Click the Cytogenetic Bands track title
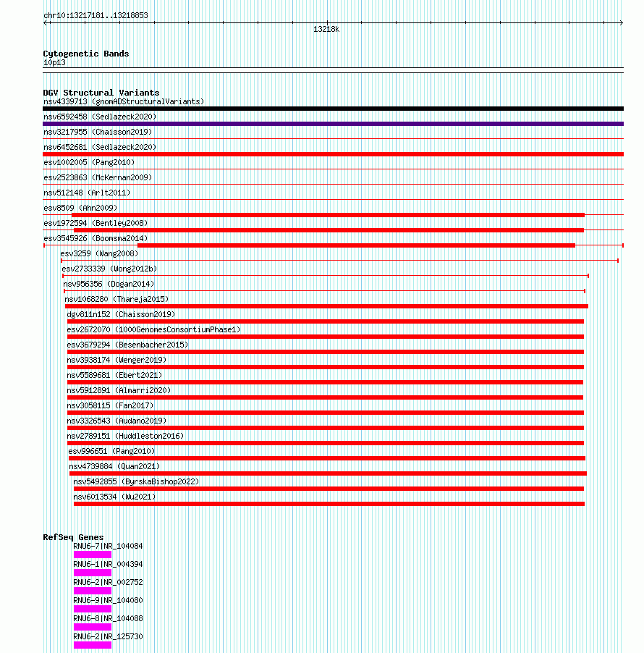 86,54
